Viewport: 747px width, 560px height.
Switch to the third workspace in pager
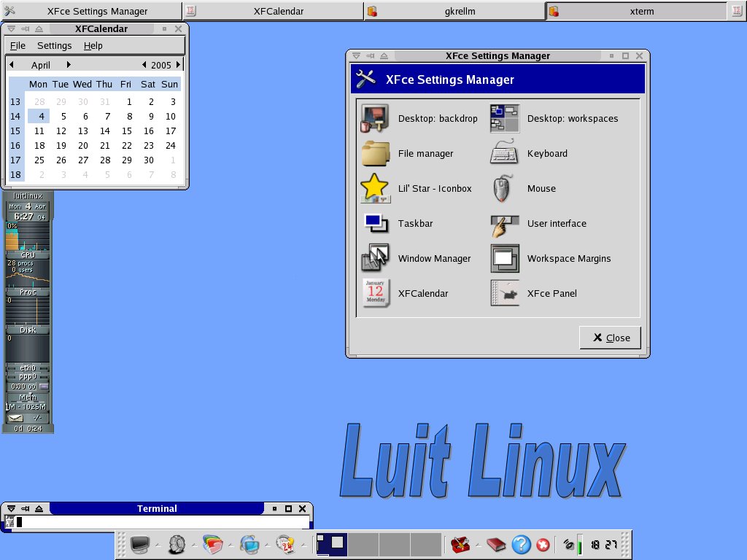coord(395,544)
